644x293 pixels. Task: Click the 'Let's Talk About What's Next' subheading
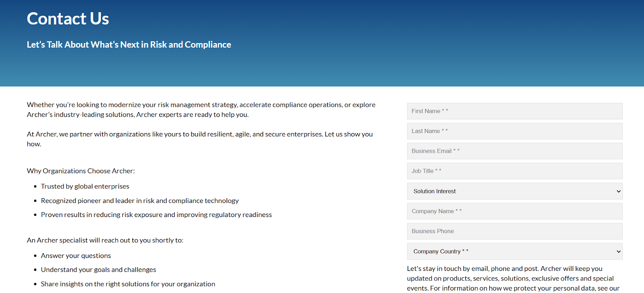tap(129, 45)
